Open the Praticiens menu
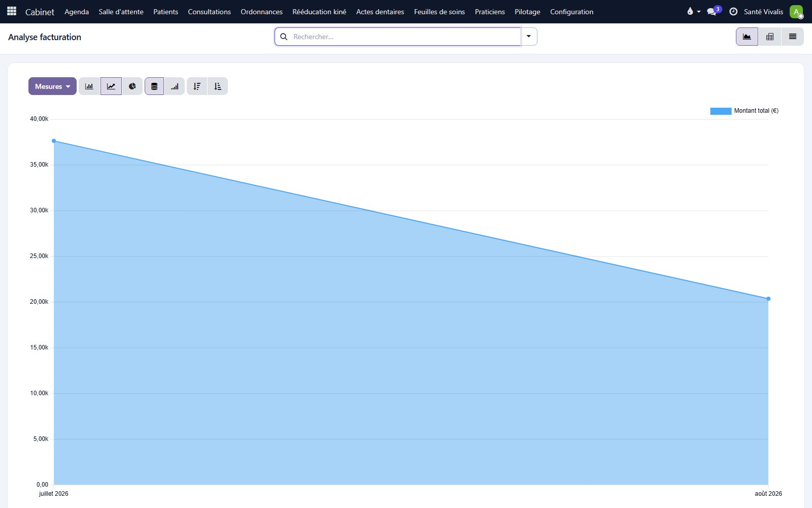 (x=490, y=12)
